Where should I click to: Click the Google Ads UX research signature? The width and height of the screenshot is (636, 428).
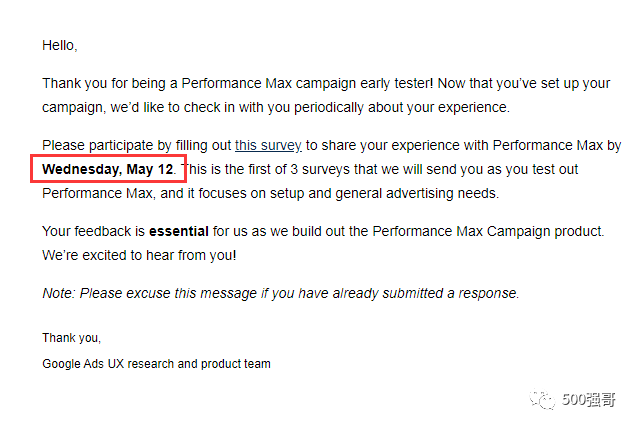(x=156, y=363)
